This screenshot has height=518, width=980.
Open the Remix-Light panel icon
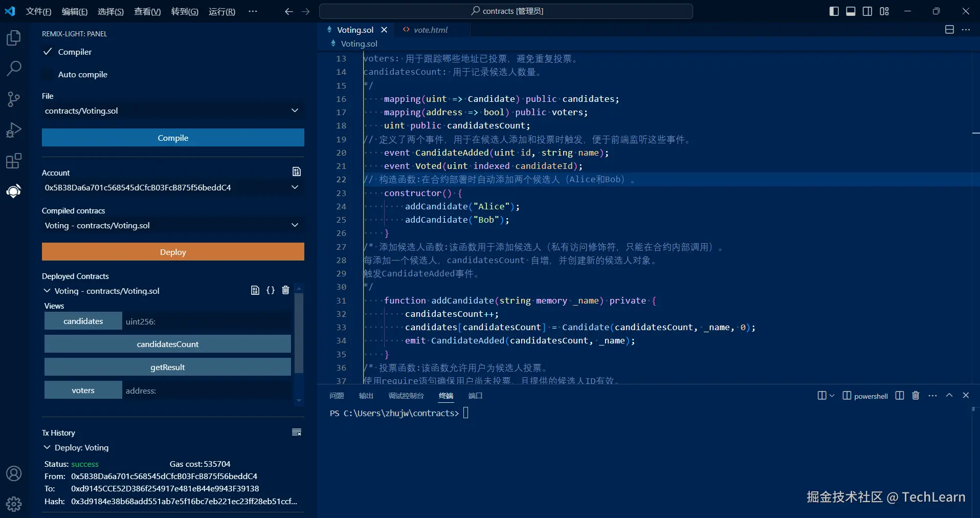tap(14, 191)
